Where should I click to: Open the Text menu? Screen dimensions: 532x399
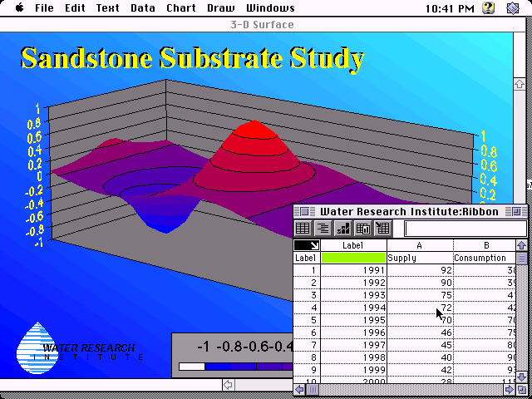pyautogui.click(x=107, y=7)
